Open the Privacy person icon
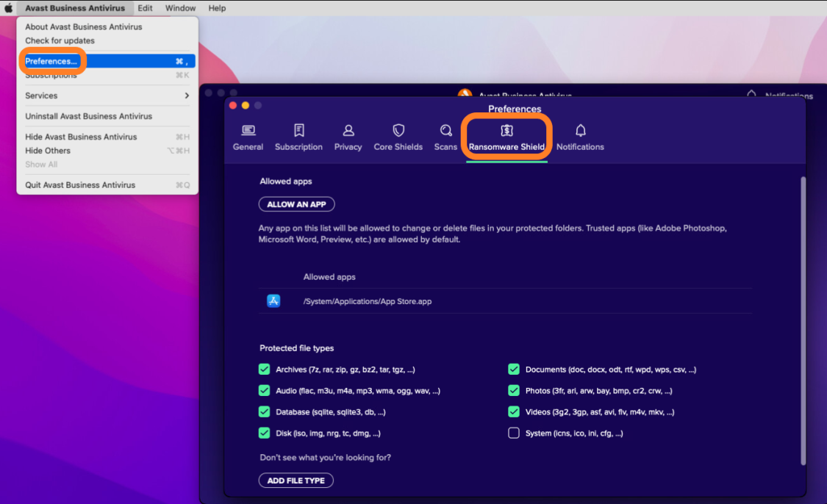 (x=348, y=130)
